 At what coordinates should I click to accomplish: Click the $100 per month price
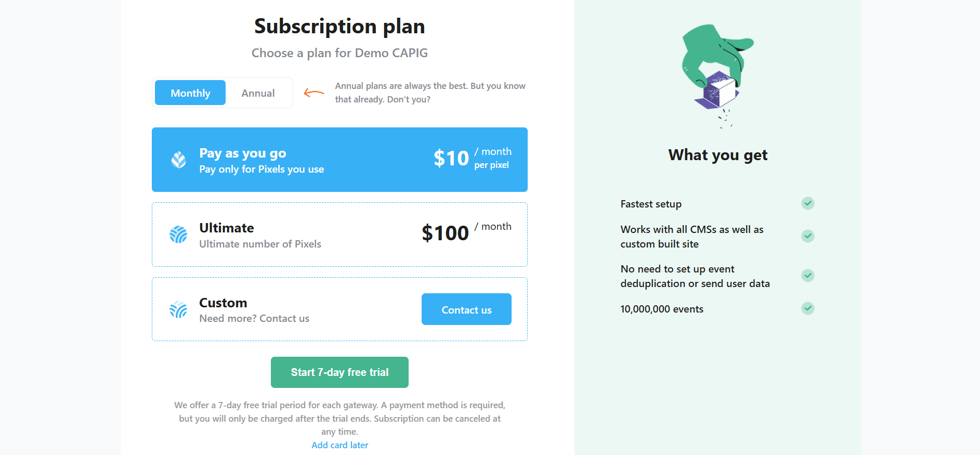(466, 232)
